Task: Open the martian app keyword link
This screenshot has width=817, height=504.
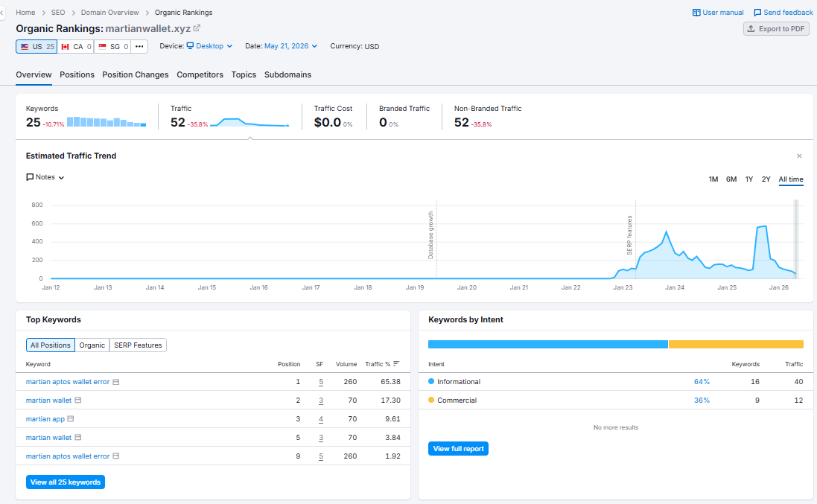Action: pyautogui.click(x=45, y=418)
